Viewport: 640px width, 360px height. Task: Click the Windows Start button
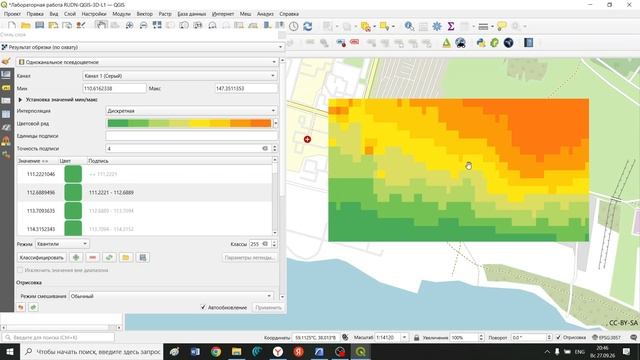pos(10,351)
